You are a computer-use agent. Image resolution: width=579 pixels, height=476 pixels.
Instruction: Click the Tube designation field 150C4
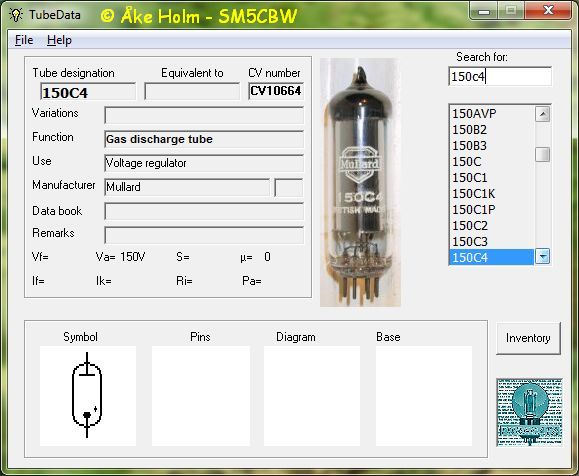pyautogui.click(x=88, y=92)
